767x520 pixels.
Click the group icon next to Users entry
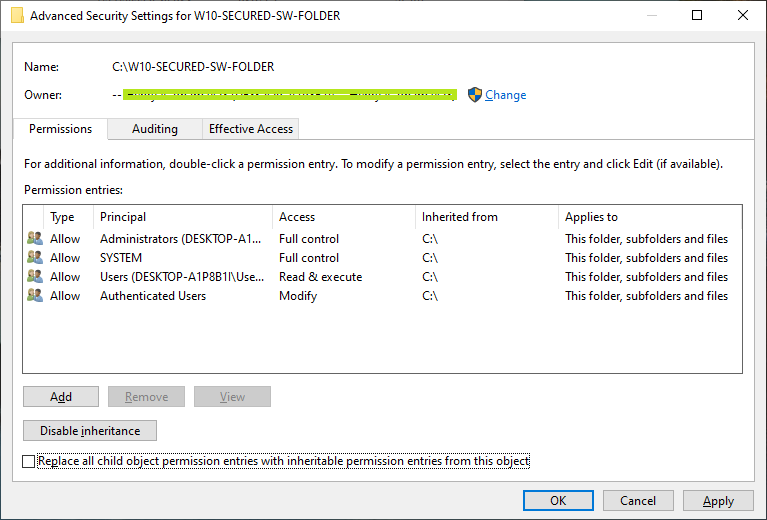35,276
